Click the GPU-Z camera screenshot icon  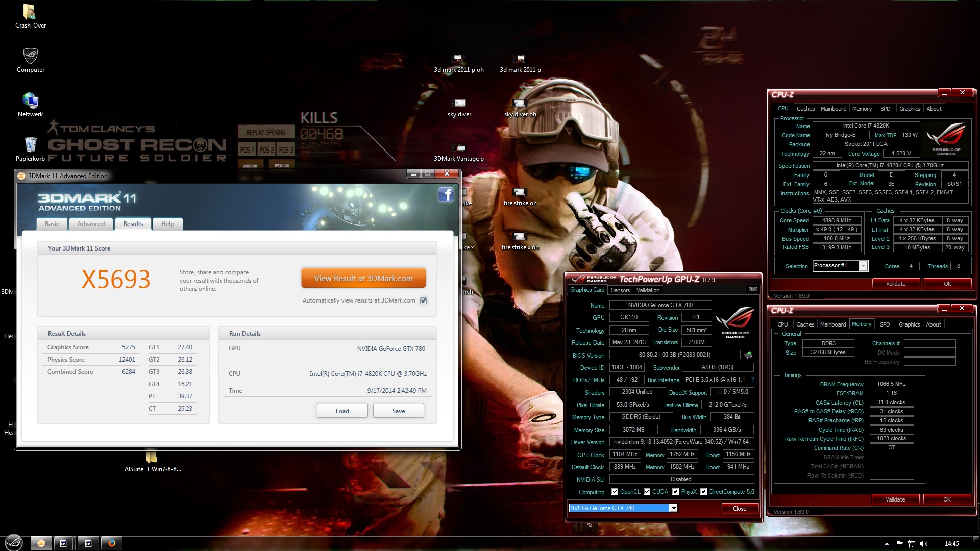(752, 289)
